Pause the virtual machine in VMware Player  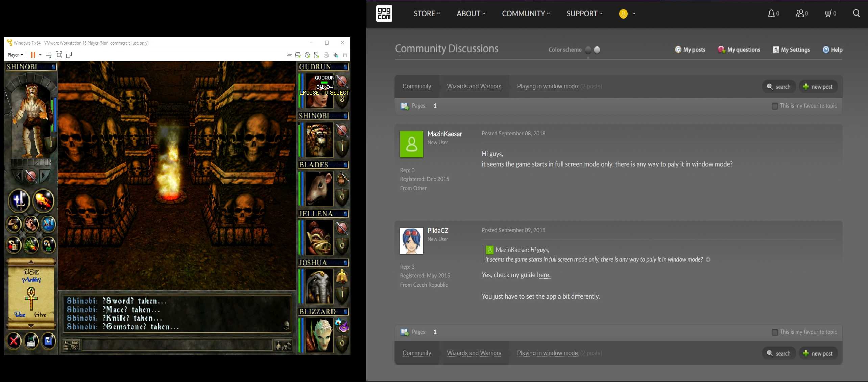coord(33,55)
